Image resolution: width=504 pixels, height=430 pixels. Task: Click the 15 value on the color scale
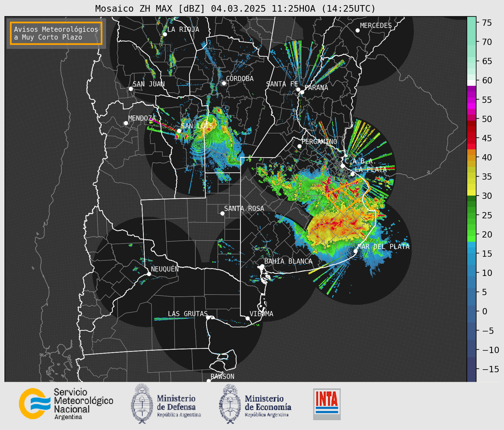click(487, 254)
